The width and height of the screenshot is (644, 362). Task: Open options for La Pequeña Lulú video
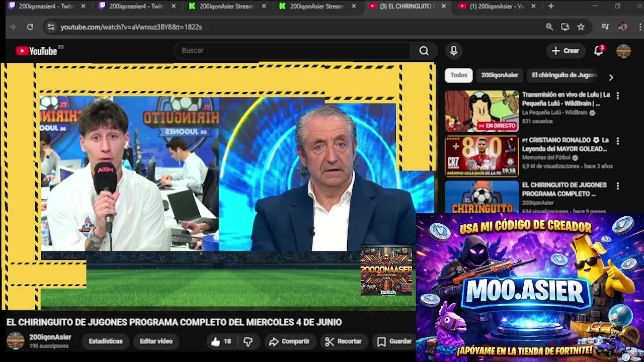pos(618,96)
